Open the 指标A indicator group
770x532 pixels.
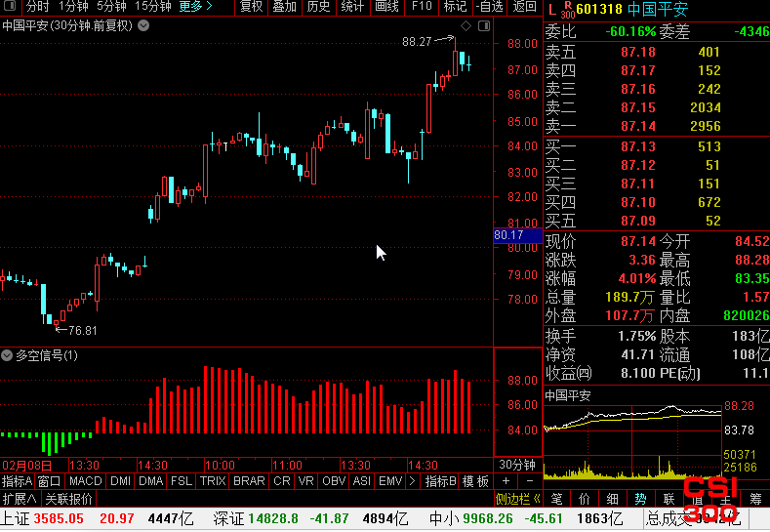point(18,481)
